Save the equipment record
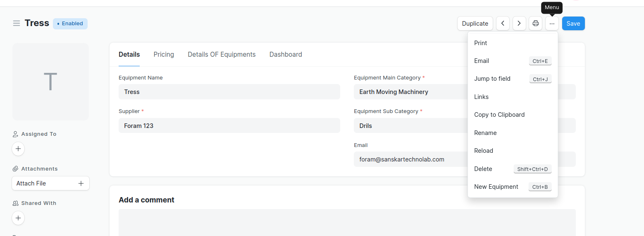Screen dimensions: 644x236 tap(573, 24)
